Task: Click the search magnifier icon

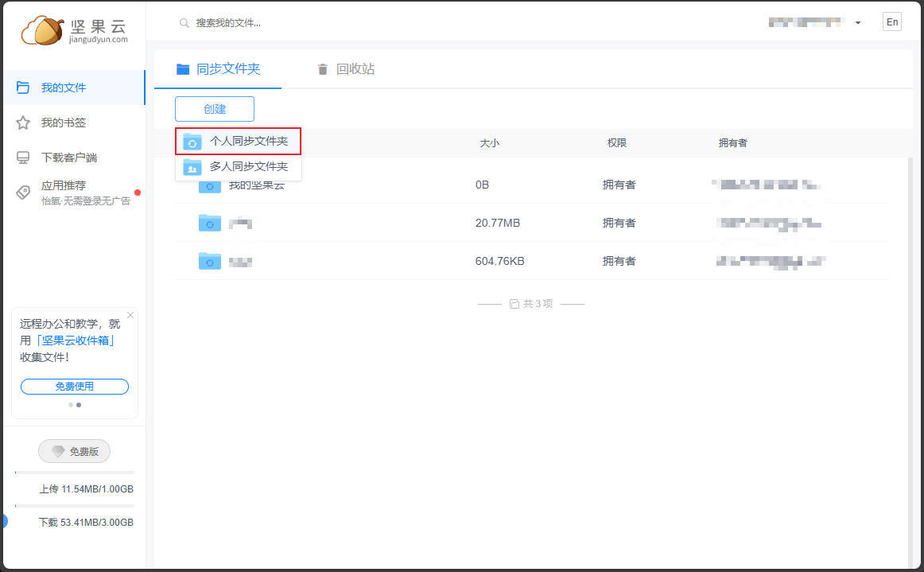Action: point(184,23)
